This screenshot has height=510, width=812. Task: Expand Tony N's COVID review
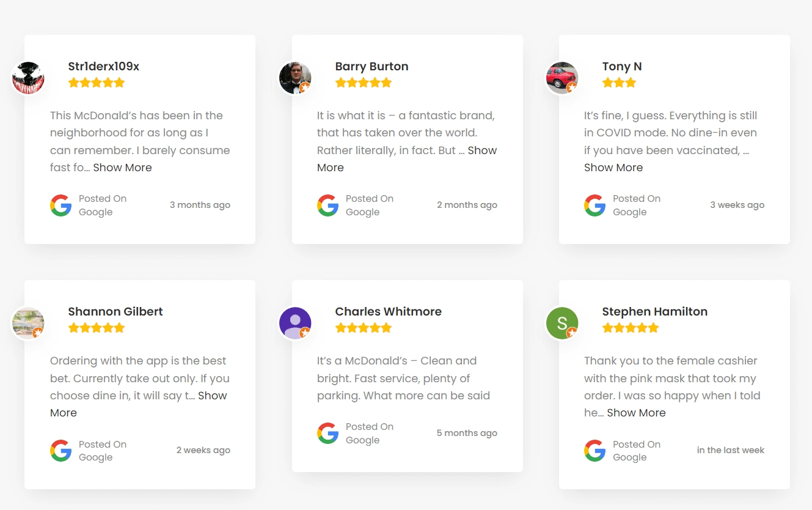coord(613,167)
